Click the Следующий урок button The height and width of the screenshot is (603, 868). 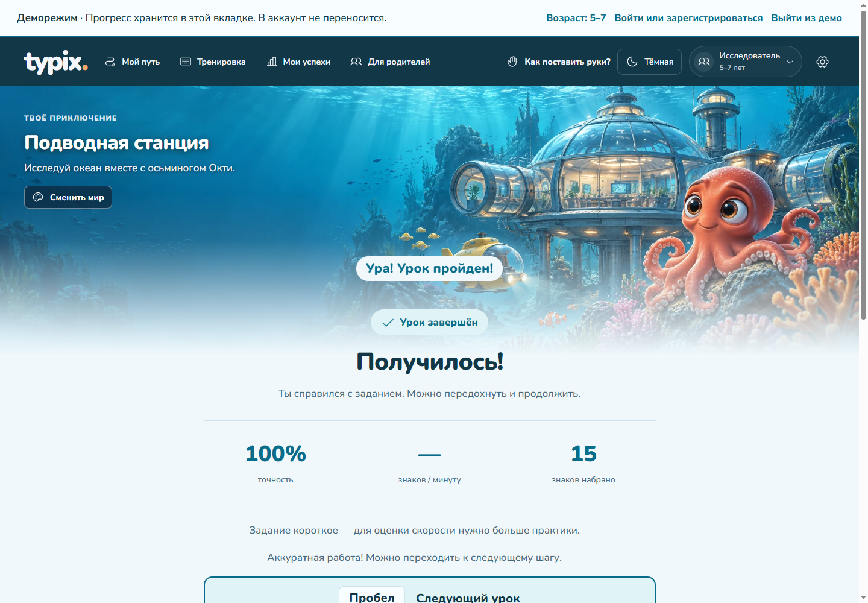[429, 591]
